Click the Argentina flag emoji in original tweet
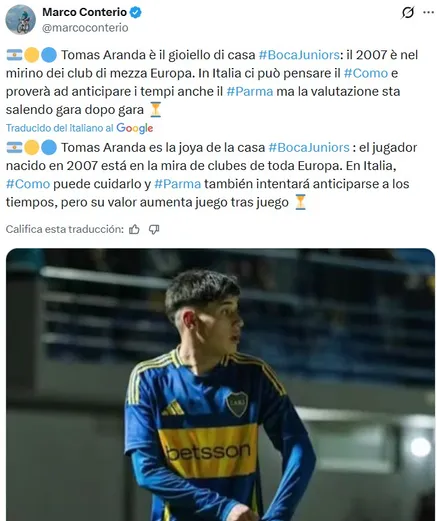Viewport: 437px width, 521px height. click(14, 55)
